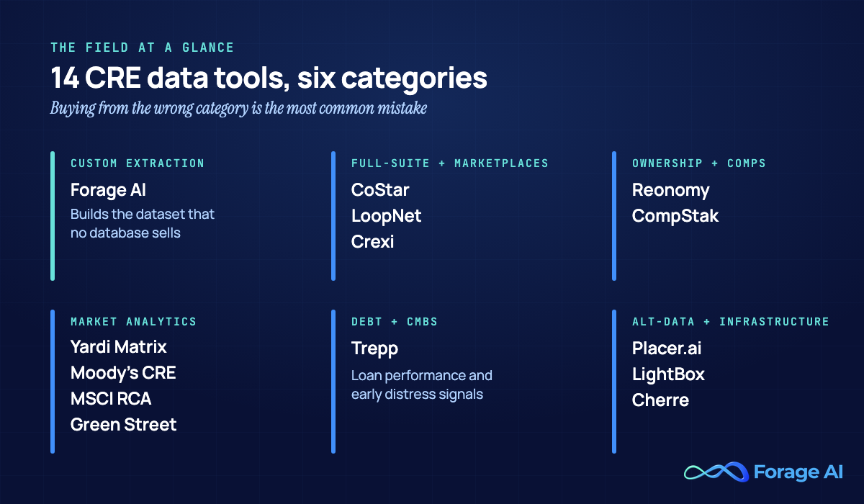The height and width of the screenshot is (504, 864).
Task: Click the Forage AI infinity logo icon
Action: coord(716,472)
